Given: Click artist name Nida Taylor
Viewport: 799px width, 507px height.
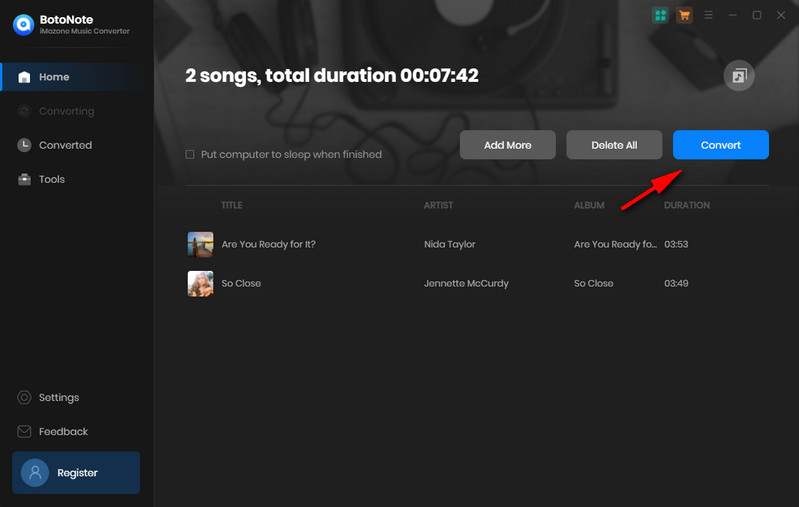Looking at the screenshot, I should click(x=449, y=245).
